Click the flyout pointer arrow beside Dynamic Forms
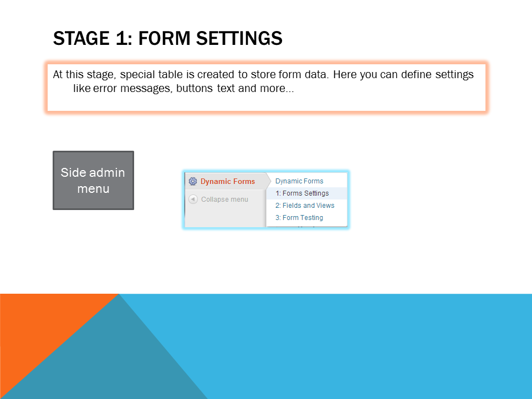Screen dimensions: 532x399 [x=268, y=181]
